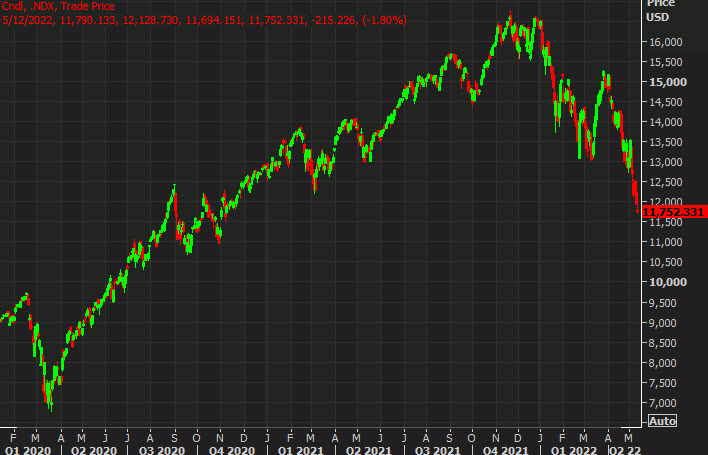Image resolution: width=708 pixels, height=455 pixels.
Task: Select the Q4 2020 quarter label
Action: (x=232, y=450)
